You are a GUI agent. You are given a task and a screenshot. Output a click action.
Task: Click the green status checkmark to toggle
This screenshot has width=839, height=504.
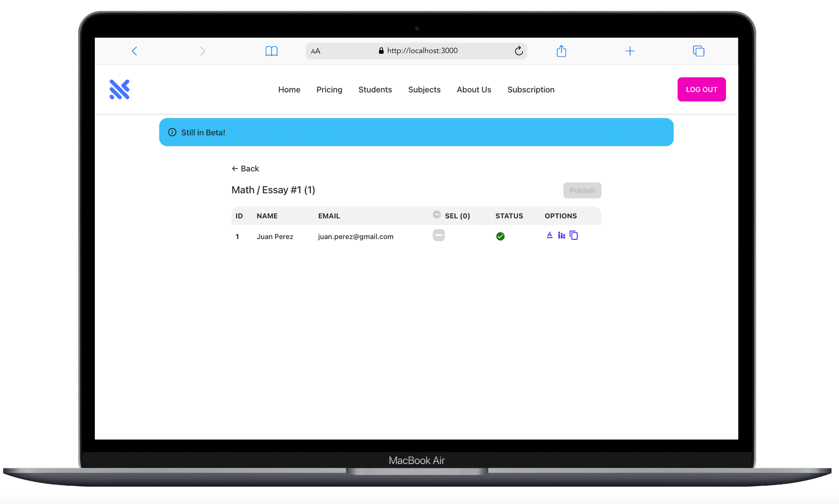[500, 235]
